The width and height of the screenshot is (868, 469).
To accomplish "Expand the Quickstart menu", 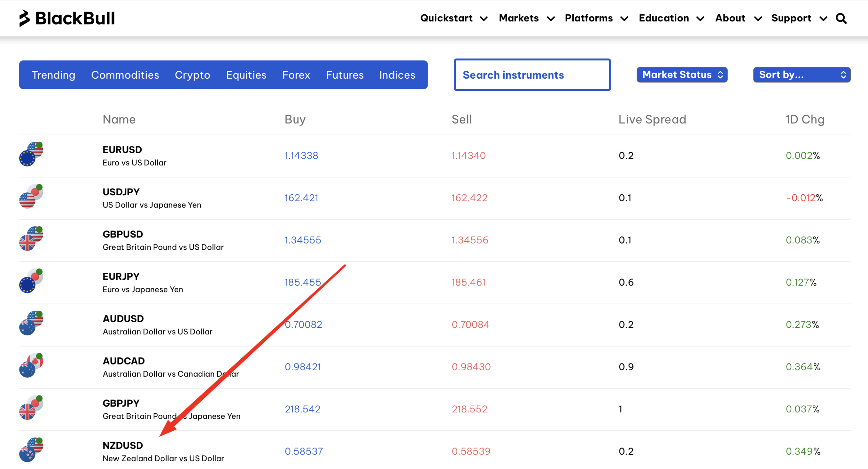I will (x=454, y=18).
